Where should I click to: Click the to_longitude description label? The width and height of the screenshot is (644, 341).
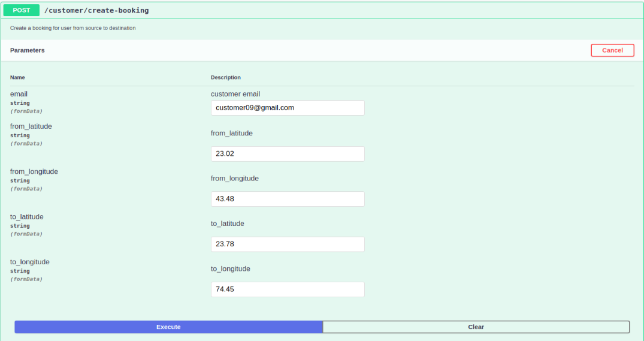pyautogui.click(x=231, y=268)
